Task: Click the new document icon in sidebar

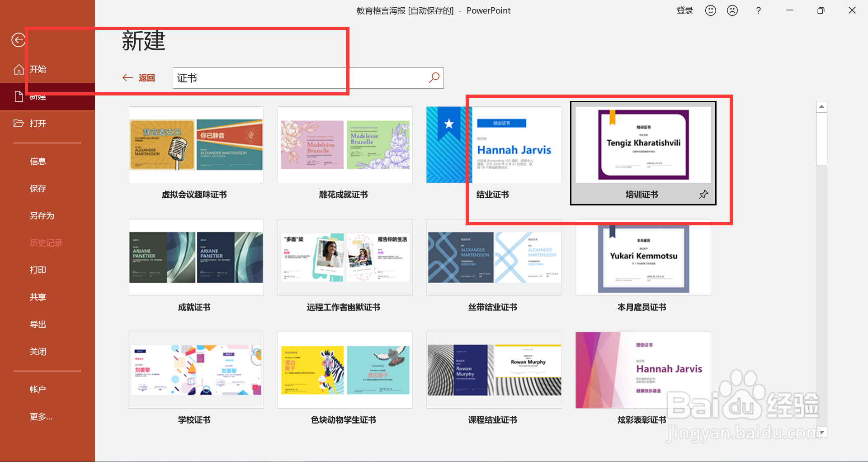Action: click(x=19, y=96)
